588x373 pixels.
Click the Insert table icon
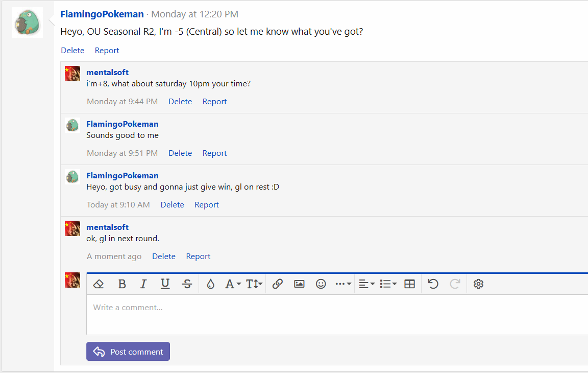tap(409, 284)
